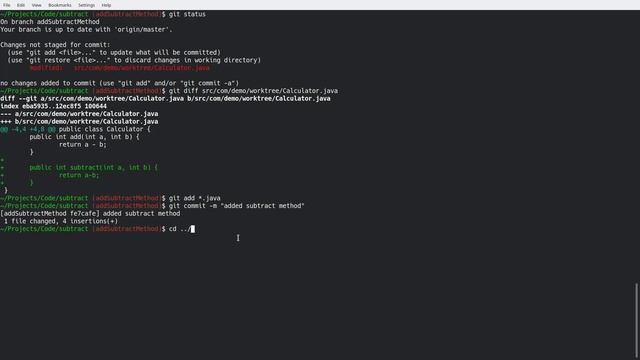Open the Bookmarks menu
The width and height of the screenshot is (640, 360).
coord(60,5)
